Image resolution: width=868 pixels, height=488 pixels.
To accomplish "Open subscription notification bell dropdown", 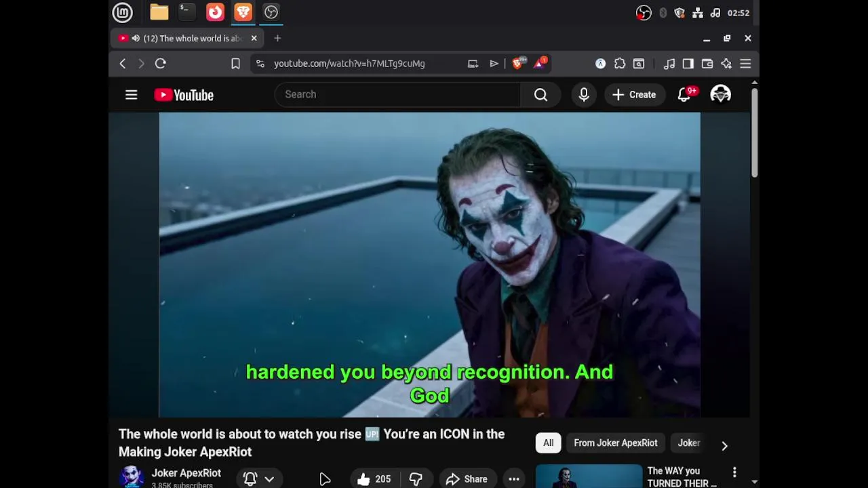I will click(259, 479).
